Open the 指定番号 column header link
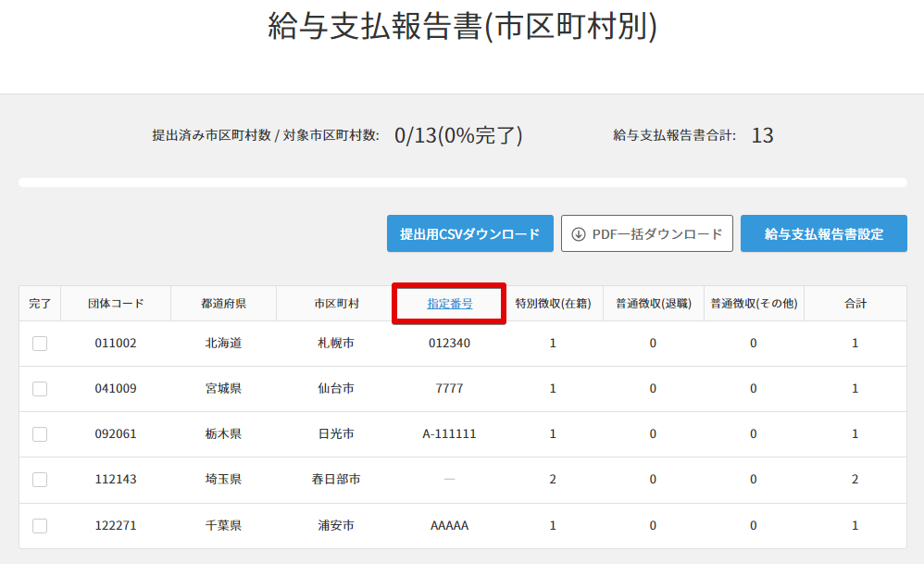This screenshot has height=564, width=924. tap(450, 304)
